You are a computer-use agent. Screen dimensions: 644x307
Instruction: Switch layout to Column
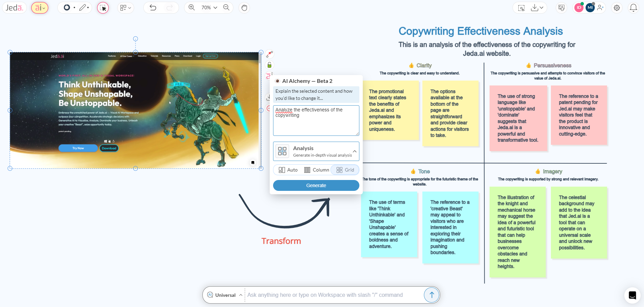316,170
